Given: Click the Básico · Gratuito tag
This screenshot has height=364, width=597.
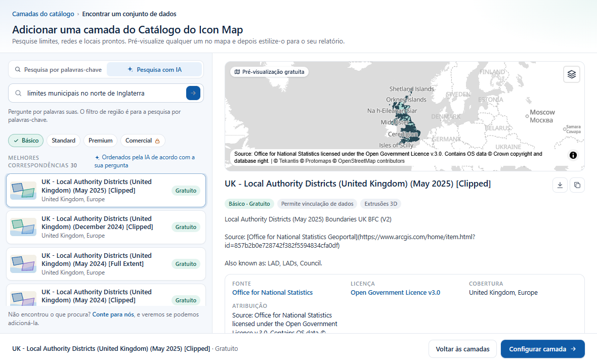Looking at the screenshot, I should point(249,204).
